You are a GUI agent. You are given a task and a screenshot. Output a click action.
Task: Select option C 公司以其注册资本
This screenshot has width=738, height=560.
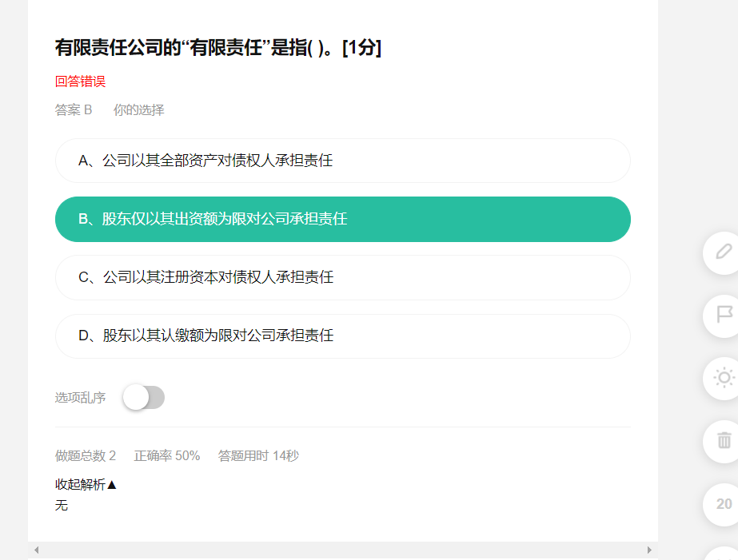point(343,277)
